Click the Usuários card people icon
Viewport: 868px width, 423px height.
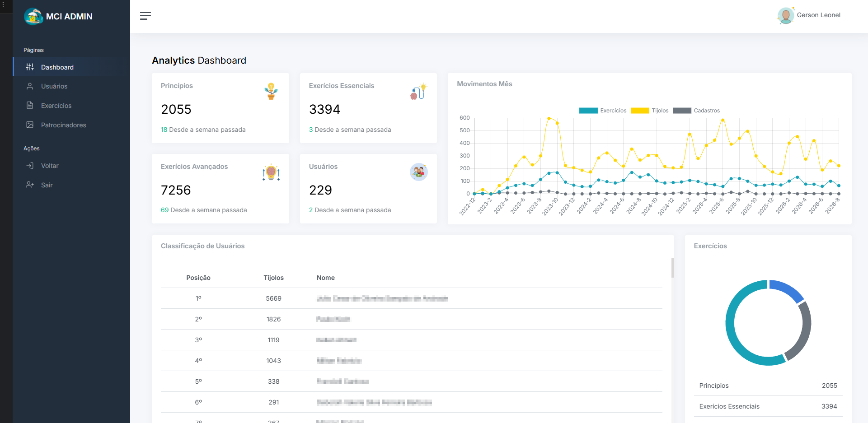tap(419, 172)
